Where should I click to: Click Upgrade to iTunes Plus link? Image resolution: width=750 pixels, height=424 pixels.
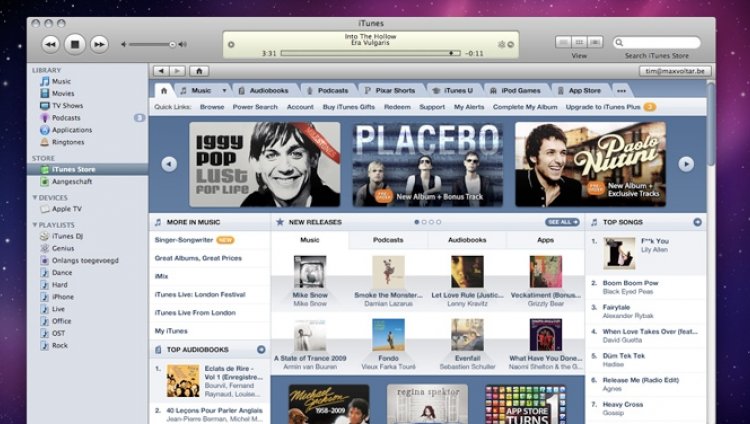coord(603,107)
